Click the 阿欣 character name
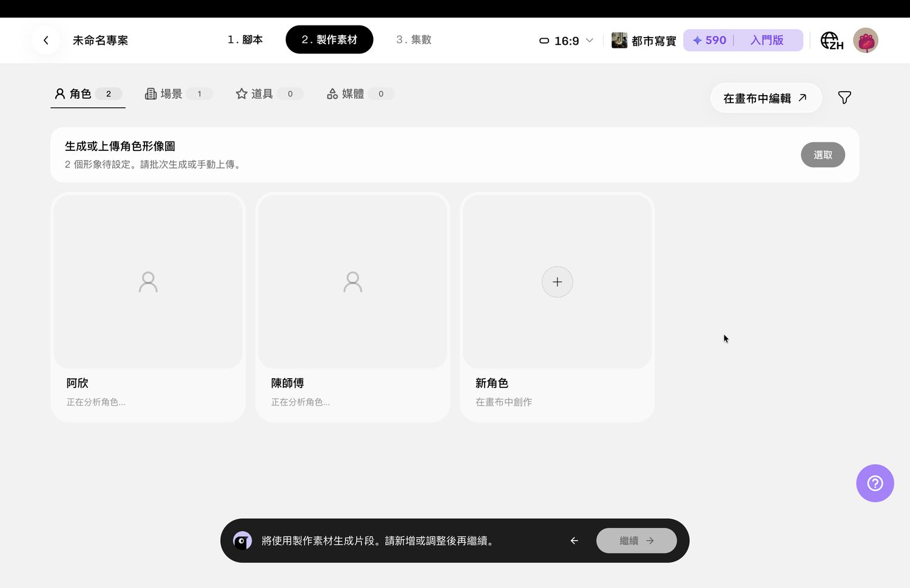This screenshot has height=588, width=910. point(78,383)
